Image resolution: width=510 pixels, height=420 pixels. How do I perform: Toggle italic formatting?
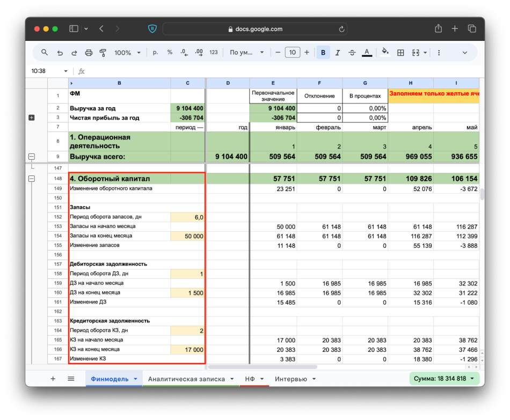click(x=338, y=53)
